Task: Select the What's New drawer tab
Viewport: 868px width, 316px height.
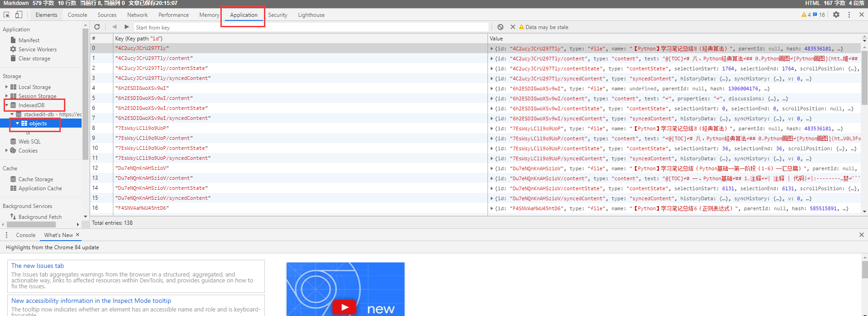Action: tap(58, 235)
